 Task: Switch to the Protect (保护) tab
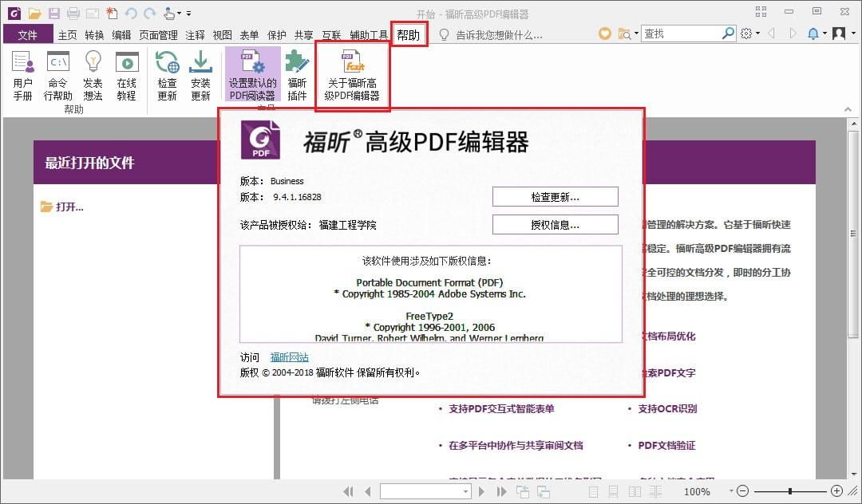(x=276, y=35)
